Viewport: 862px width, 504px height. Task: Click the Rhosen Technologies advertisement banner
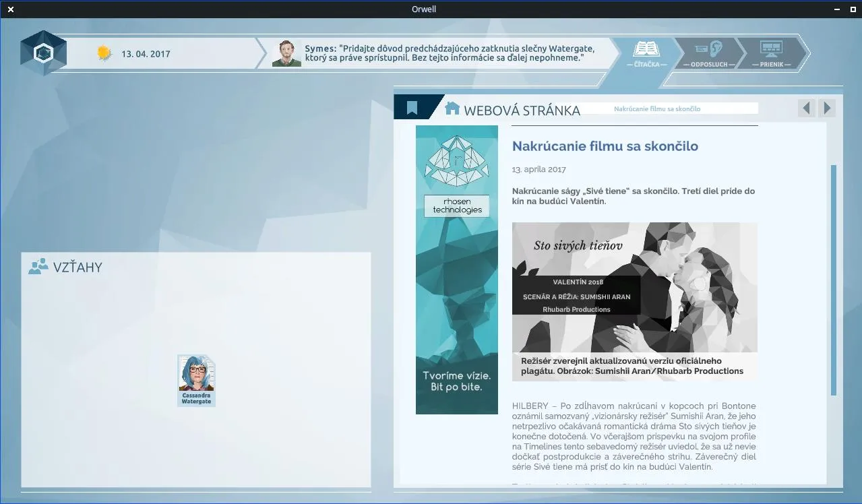(457, 270)
